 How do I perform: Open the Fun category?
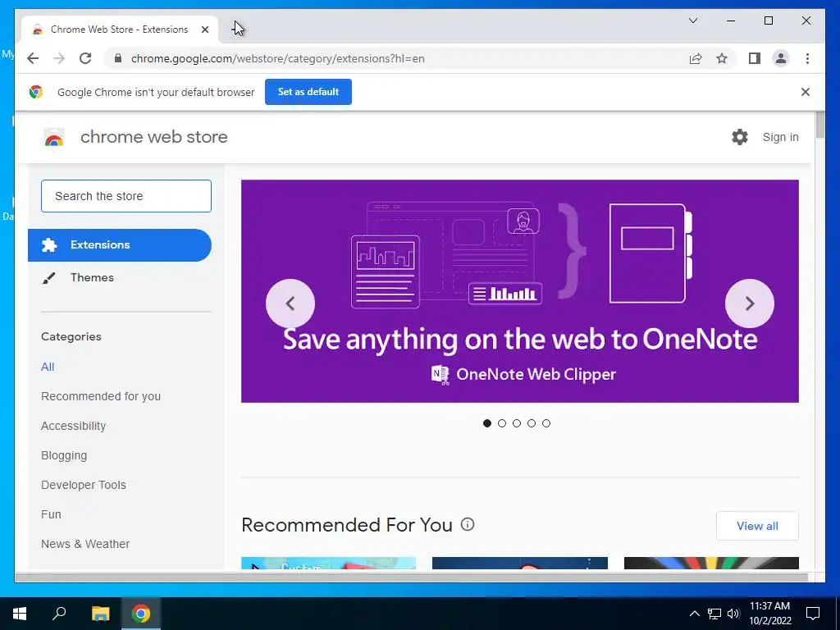pyautogui.click(x=51, y=514)
